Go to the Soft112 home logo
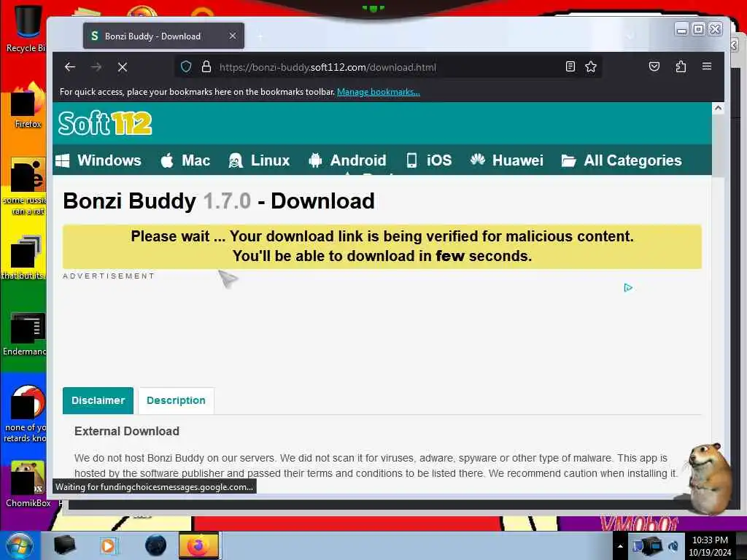The image size is (747, 560). 105,123
